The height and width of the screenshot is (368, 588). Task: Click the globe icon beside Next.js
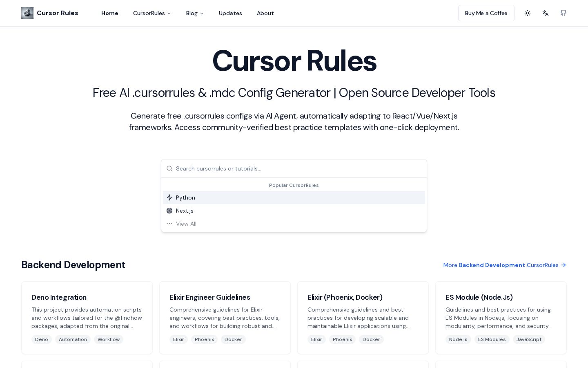169,211
